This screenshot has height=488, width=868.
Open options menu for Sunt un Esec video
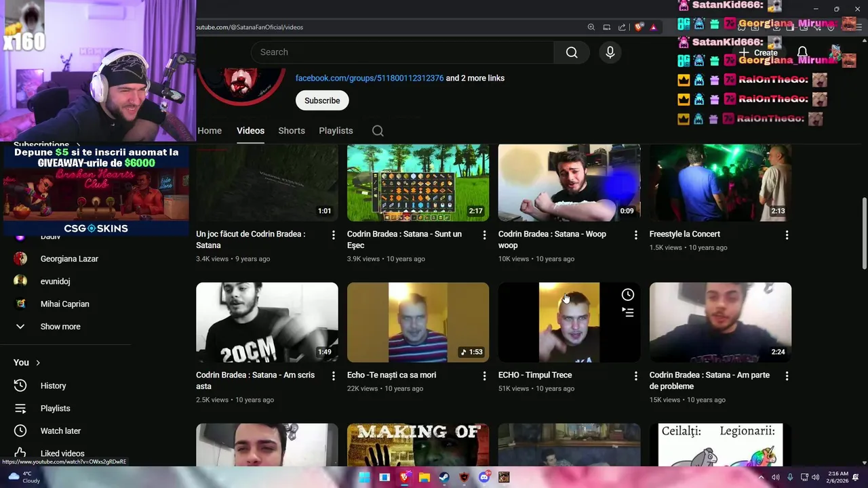[x=484, y=235]
